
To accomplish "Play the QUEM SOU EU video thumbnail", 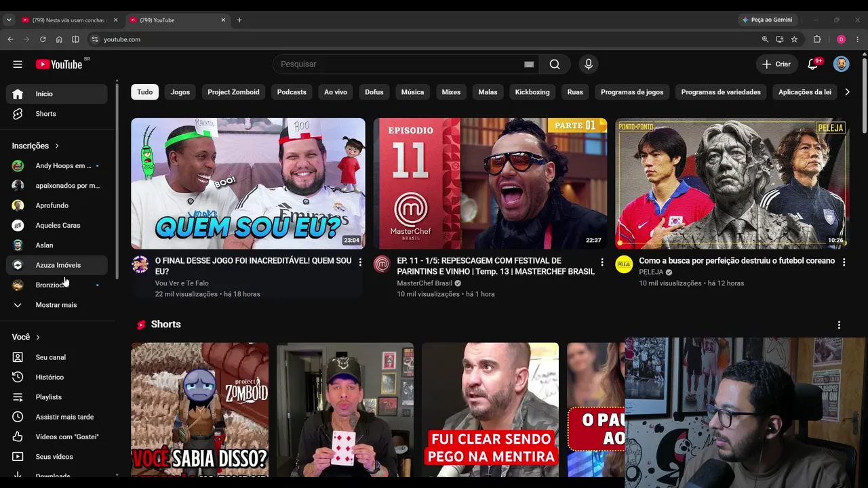I will click(248, 184).
